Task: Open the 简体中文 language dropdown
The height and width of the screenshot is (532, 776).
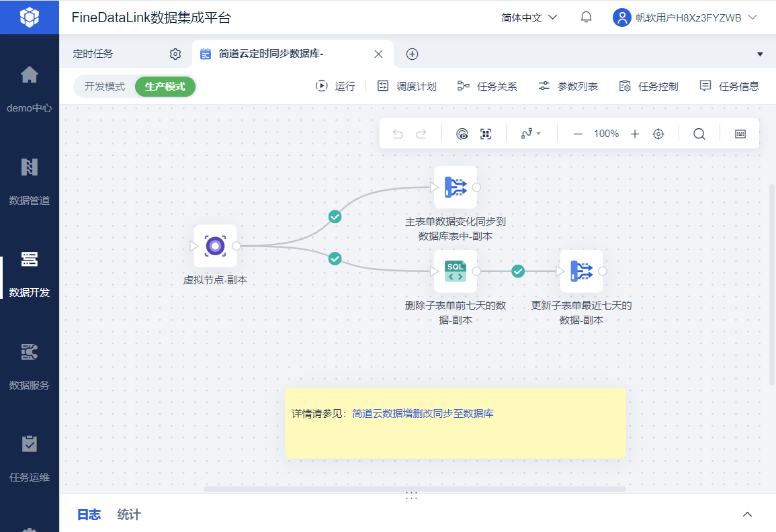Action: tap(529, 18)
